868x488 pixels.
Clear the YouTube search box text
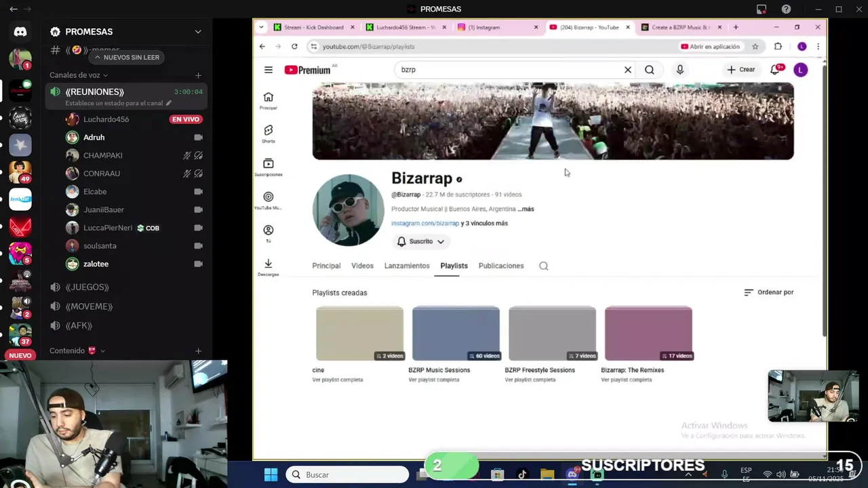[628, 70]
